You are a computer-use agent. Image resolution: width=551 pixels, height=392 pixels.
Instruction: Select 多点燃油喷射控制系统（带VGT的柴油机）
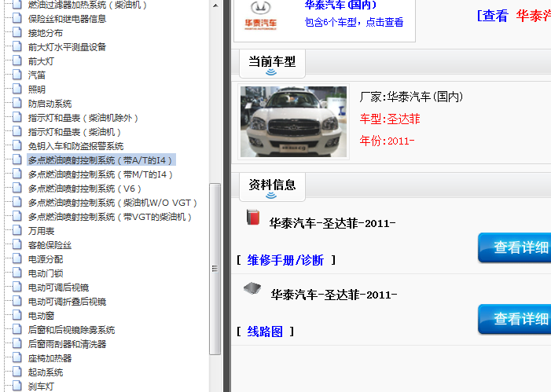109,217
